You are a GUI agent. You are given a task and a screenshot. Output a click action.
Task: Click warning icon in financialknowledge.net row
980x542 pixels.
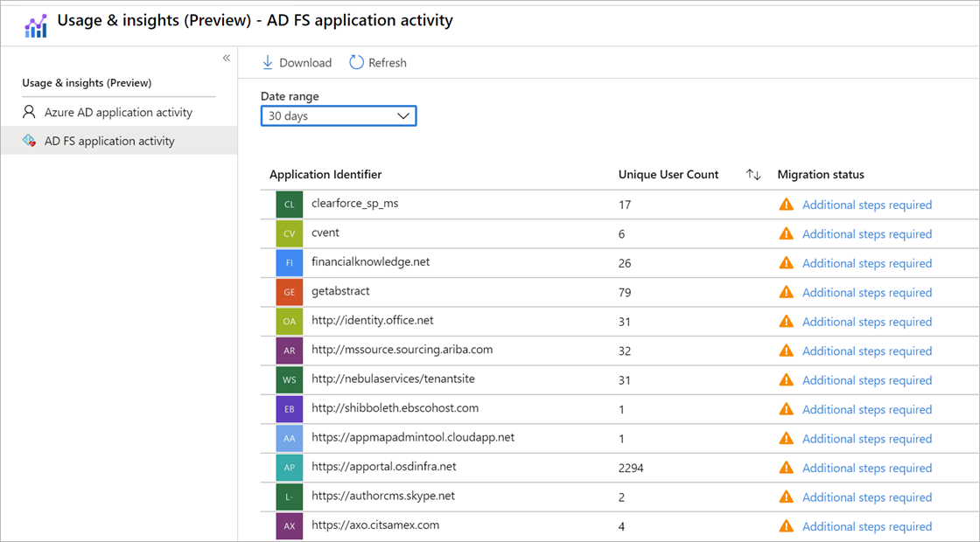point(787,263)
